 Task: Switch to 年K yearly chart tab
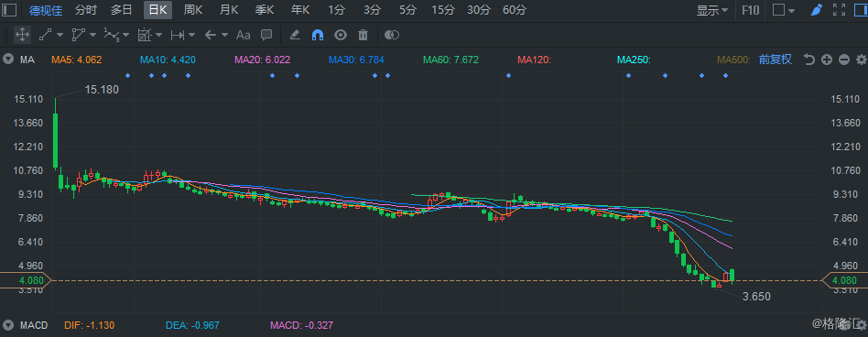[x=300, y=10]
